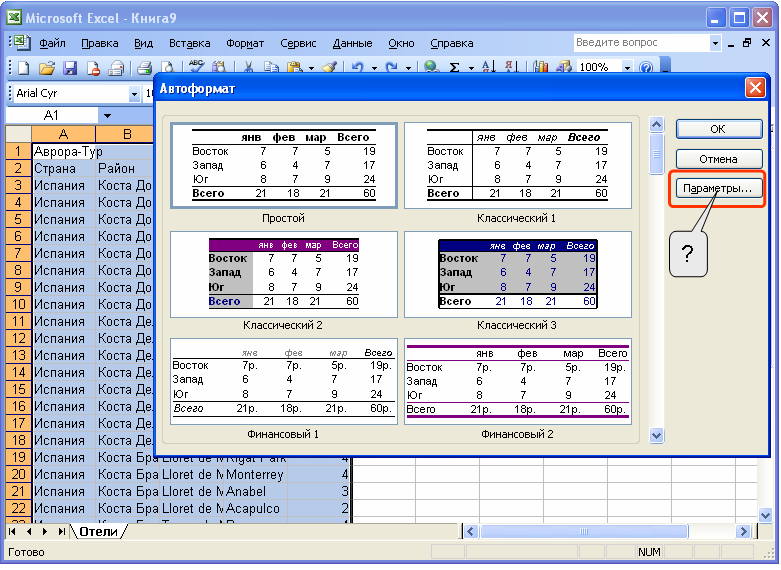The height and width of the screenshot is (570, 781).
Task: Click the Отмена button
Action: click(x=718, y=159)
